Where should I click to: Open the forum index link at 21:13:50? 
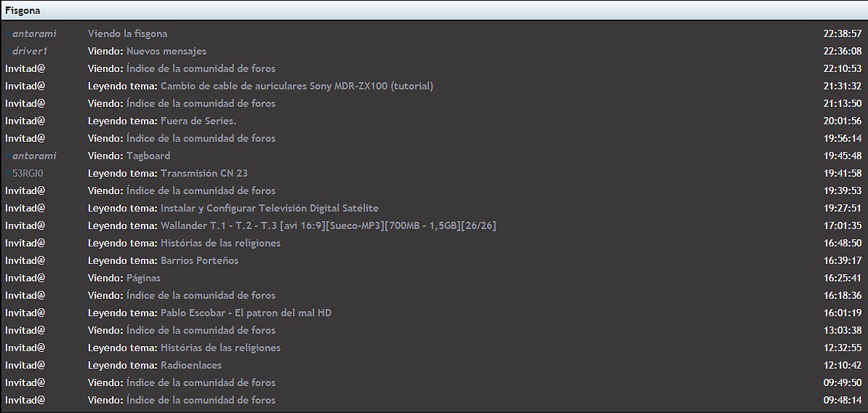[x=201, y=103]
